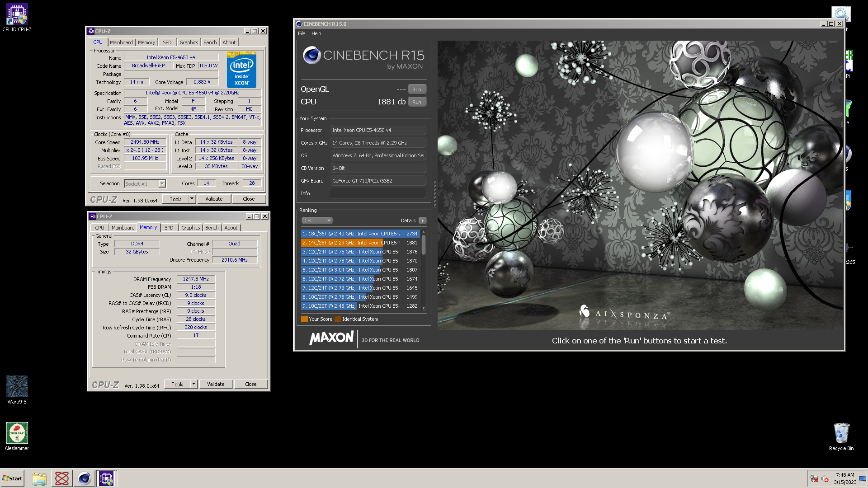This screenshot has height=488, width=868.
Task: Select Graphics tab in top CPU-Z window
Action: point(189,42)
